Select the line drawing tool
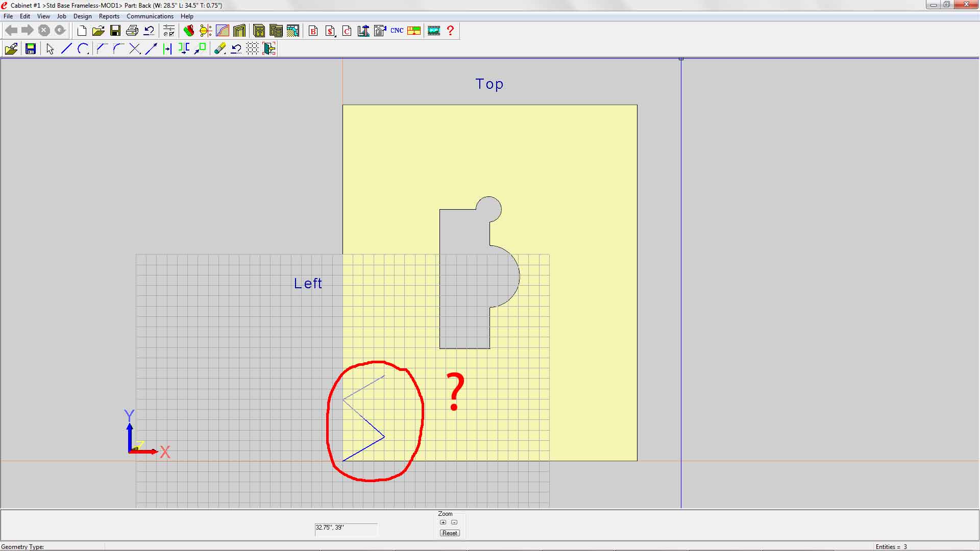This screenshot has height=551, width=980. point(66,48)
